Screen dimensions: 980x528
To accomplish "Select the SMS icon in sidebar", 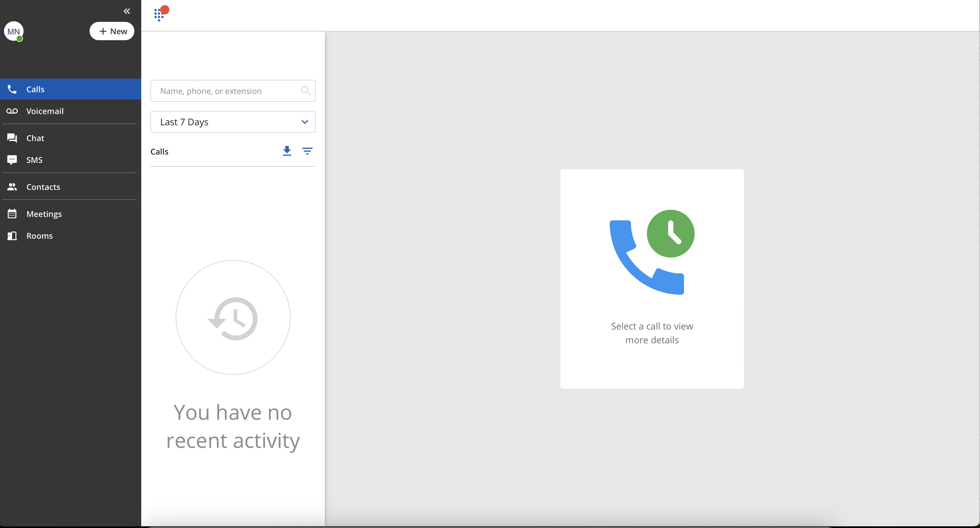I will pyautogui.click(x=12, y=160).
